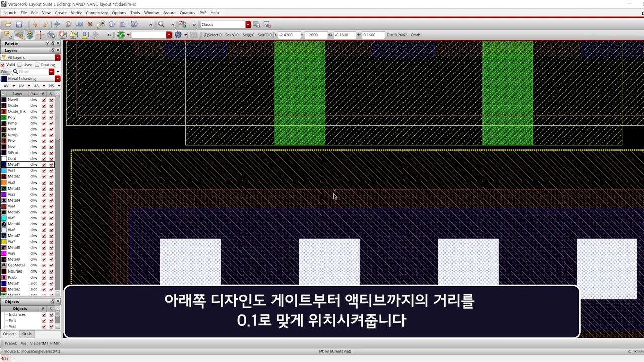
Task: Open the NV dropdown arrow
Action: point(28,86)
